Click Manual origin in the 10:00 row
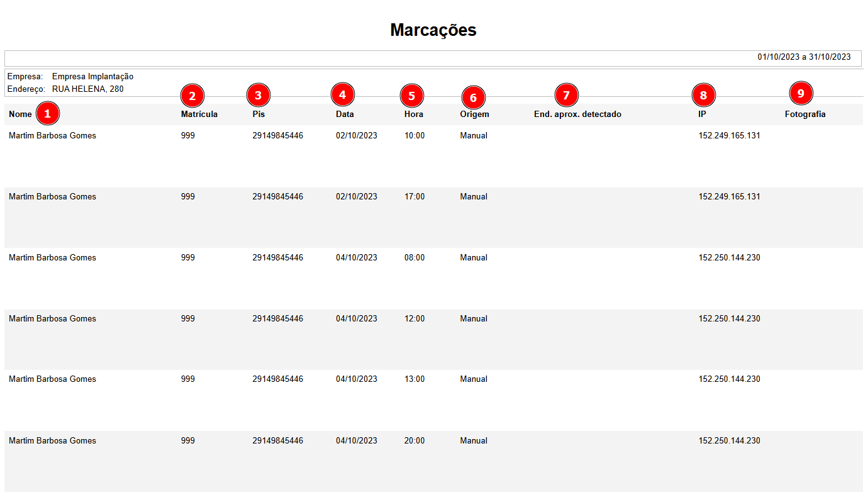The width and height of the screenshot is (868, 502). pyautogui.click(x=474, y=136)
